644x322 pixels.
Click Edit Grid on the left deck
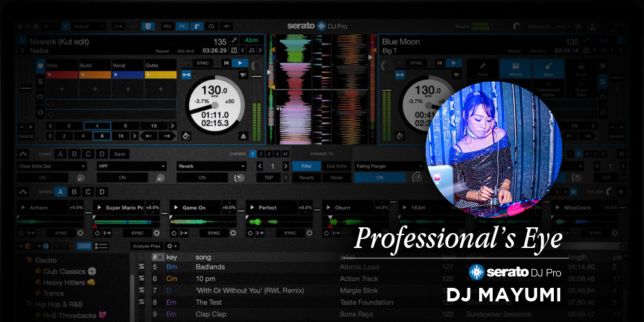tap(185, 51)
